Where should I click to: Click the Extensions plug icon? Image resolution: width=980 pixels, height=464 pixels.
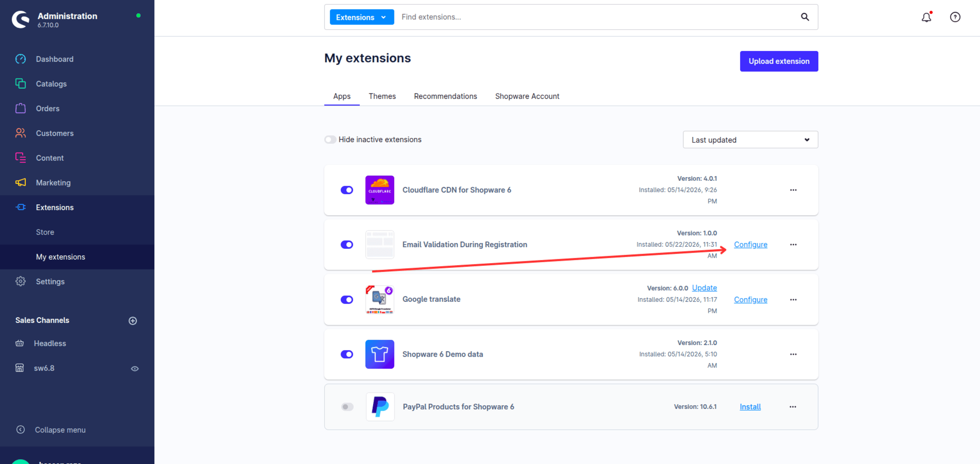point(21,207)
